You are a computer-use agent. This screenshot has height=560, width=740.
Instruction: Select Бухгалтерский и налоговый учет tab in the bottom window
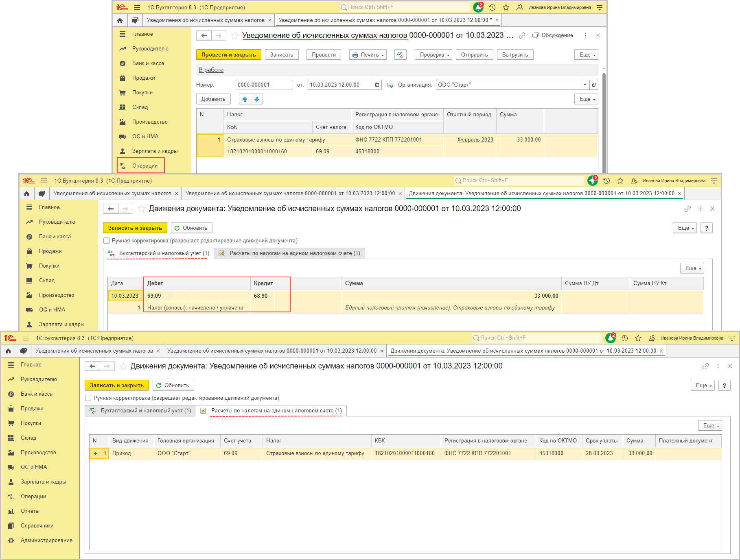click(140, 411)
